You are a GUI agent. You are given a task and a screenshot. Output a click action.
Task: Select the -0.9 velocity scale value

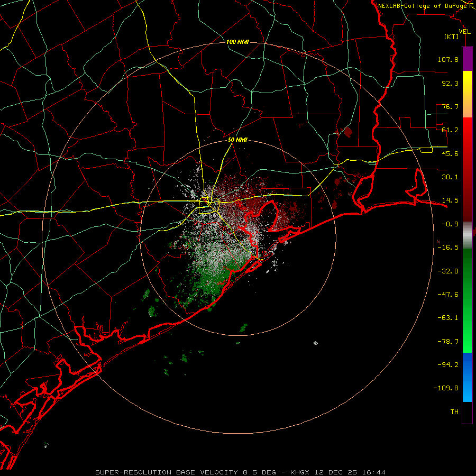[x=450, y=224]
